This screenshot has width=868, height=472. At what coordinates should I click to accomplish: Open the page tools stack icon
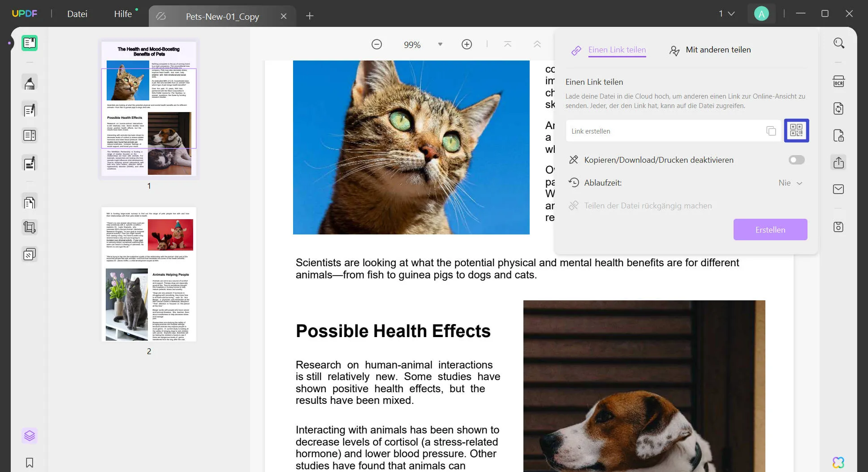(x=30, y=255)
